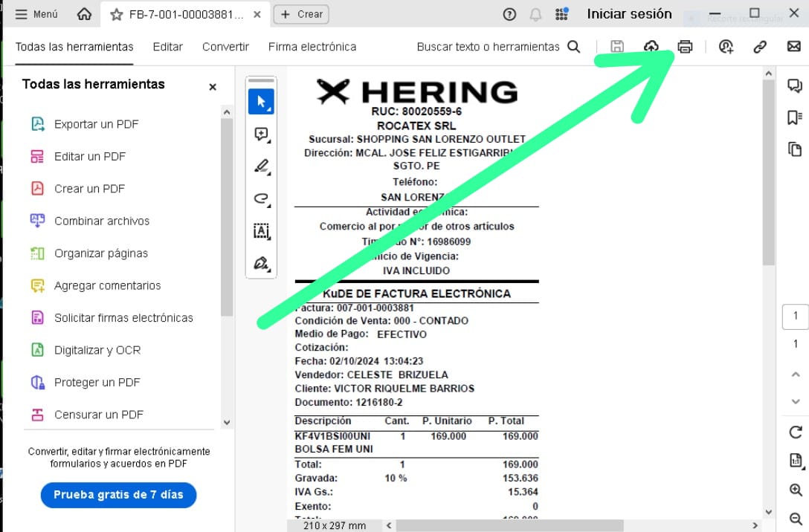This screenshot has width=809, height=532.
Task: Open the Menú hamburger dropdown
Action: coord(36,14)
